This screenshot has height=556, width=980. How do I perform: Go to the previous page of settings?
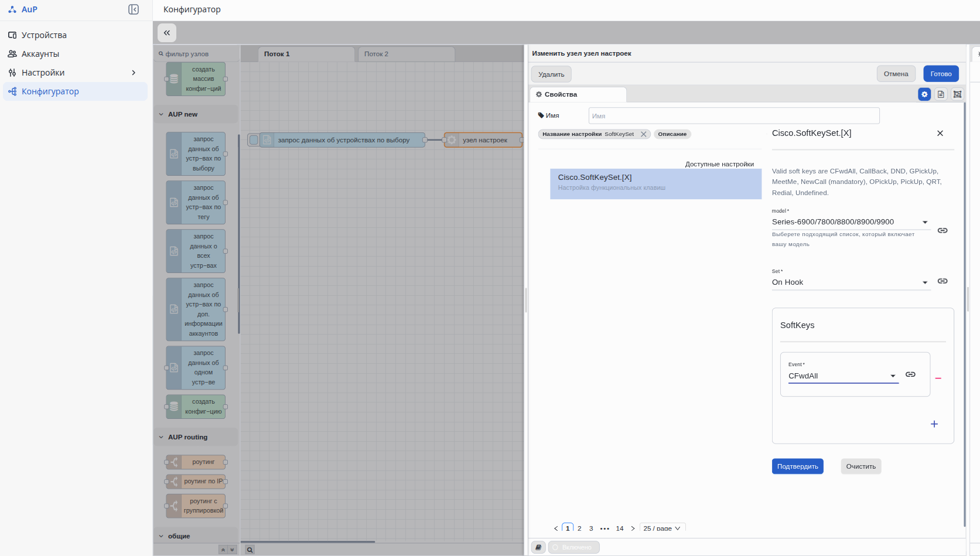(x=556, y=528)
